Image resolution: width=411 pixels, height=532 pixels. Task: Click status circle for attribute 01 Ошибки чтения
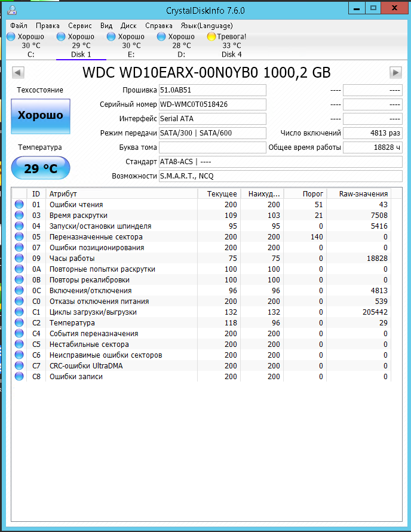[19, 204]
